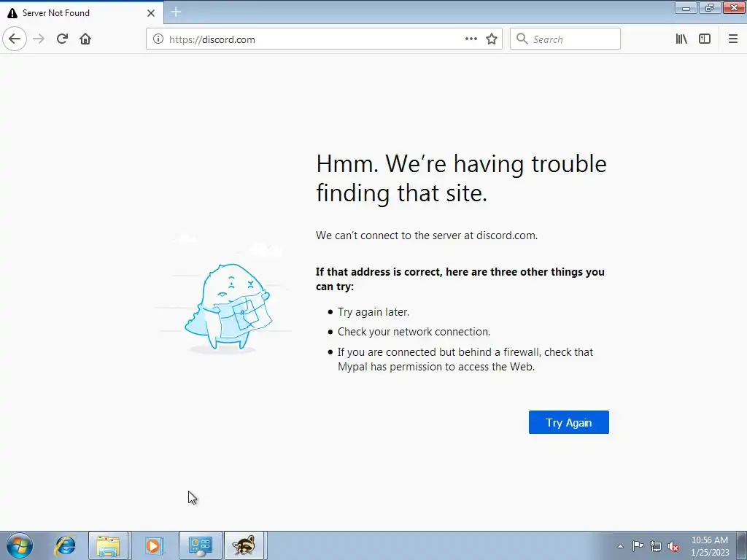This screenshot has height=560, width=747.
Task: Show site information for discord.com
Action: [x=158, y=39]
